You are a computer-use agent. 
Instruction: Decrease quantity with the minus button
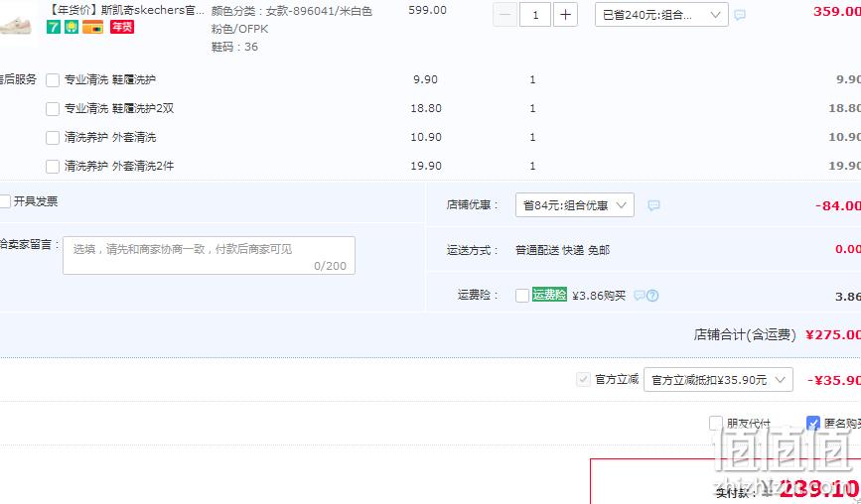tap(505, 15)
